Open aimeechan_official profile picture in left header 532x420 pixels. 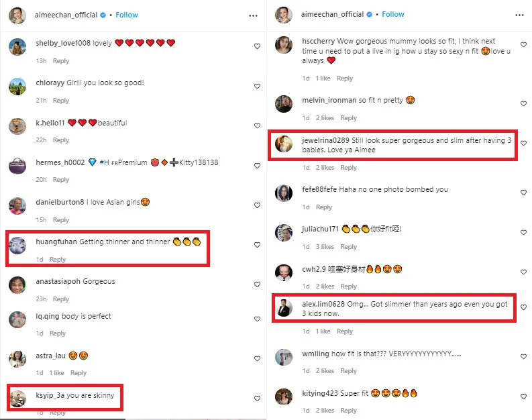18,15
